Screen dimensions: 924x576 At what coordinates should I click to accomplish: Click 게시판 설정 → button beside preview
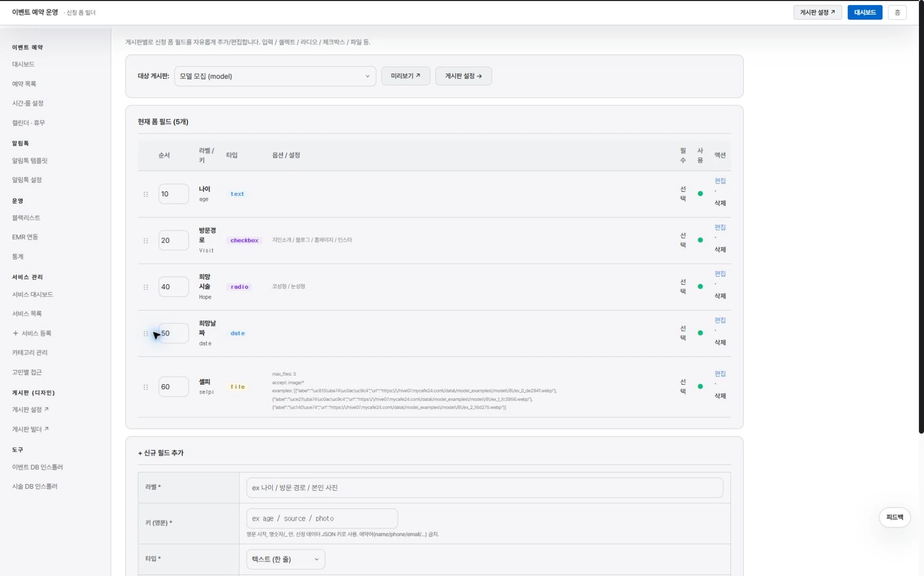(x=464, y=76)
